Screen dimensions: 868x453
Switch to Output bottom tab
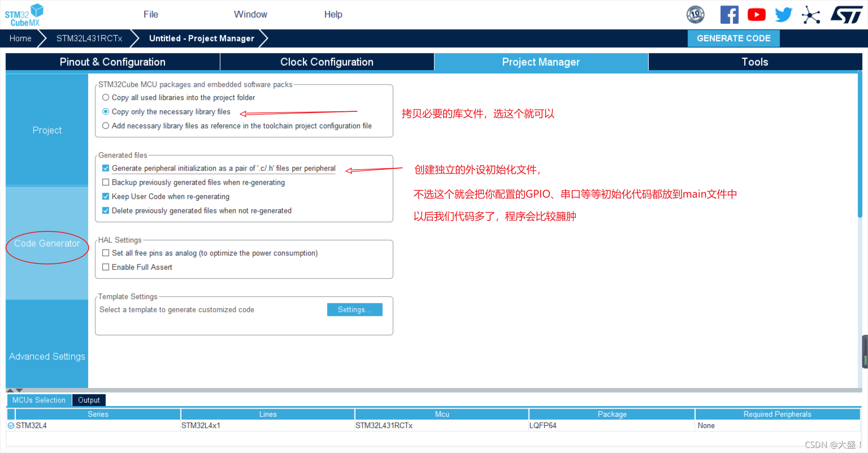pos(89,400)
